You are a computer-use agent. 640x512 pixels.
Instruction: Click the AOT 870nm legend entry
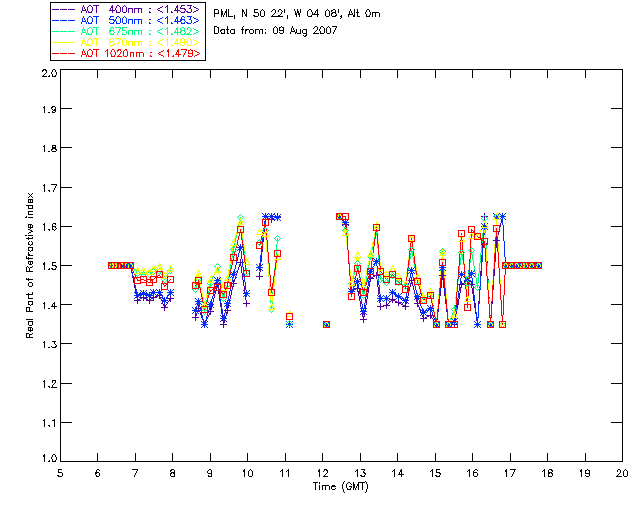click(127, 42)
